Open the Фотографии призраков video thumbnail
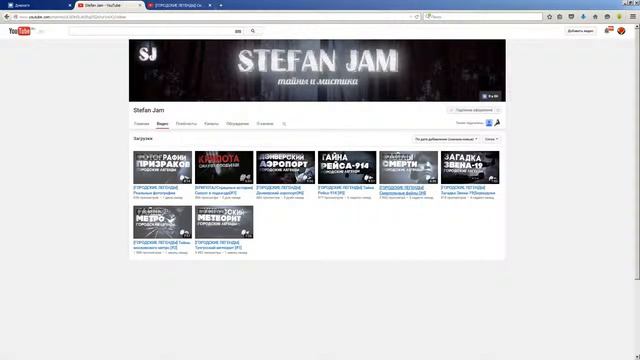This screenshot has width=640, height=360. pyautogui.click(x=162, y=167)
